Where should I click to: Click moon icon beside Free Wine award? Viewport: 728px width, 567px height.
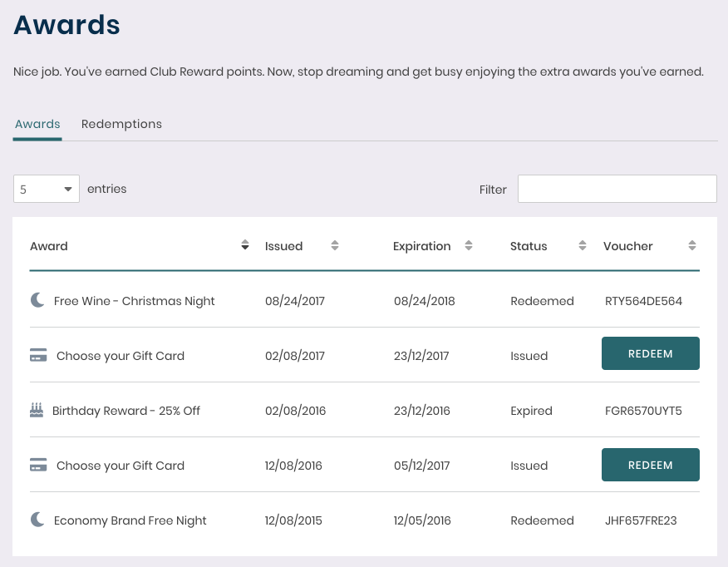[x=37, y=300]
